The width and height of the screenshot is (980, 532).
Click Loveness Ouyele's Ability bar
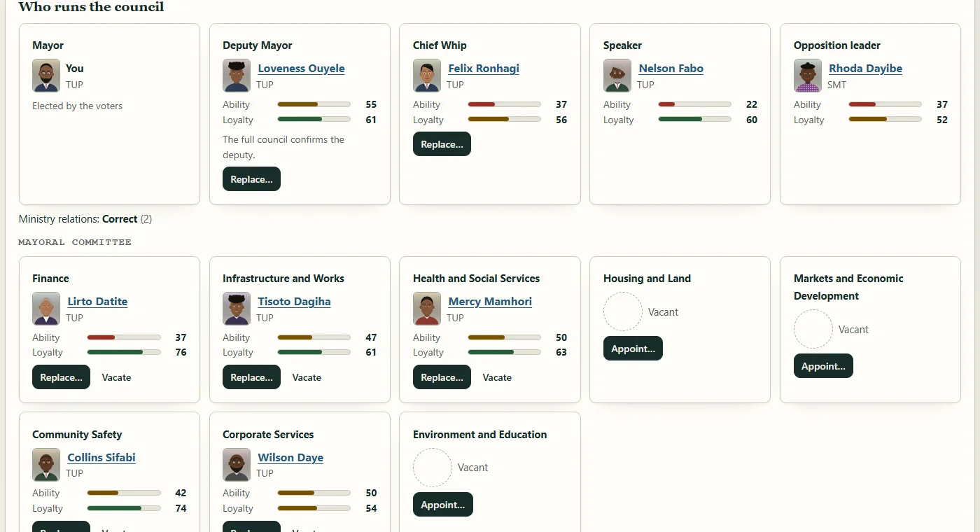[314, 104]
